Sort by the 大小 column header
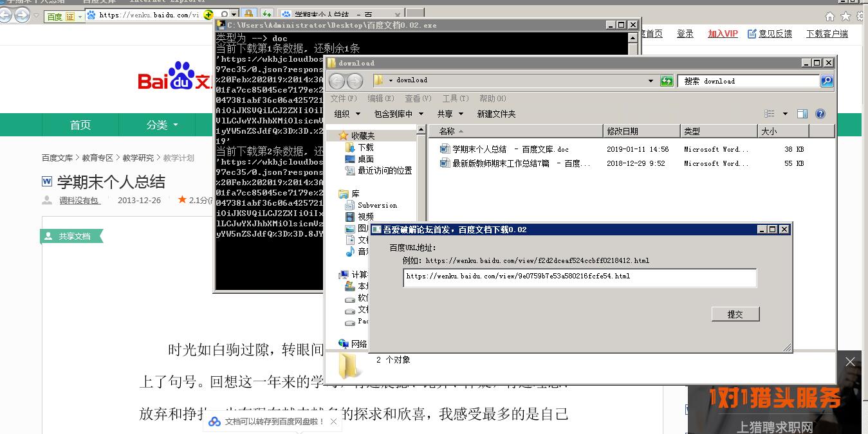 point(783,131)
